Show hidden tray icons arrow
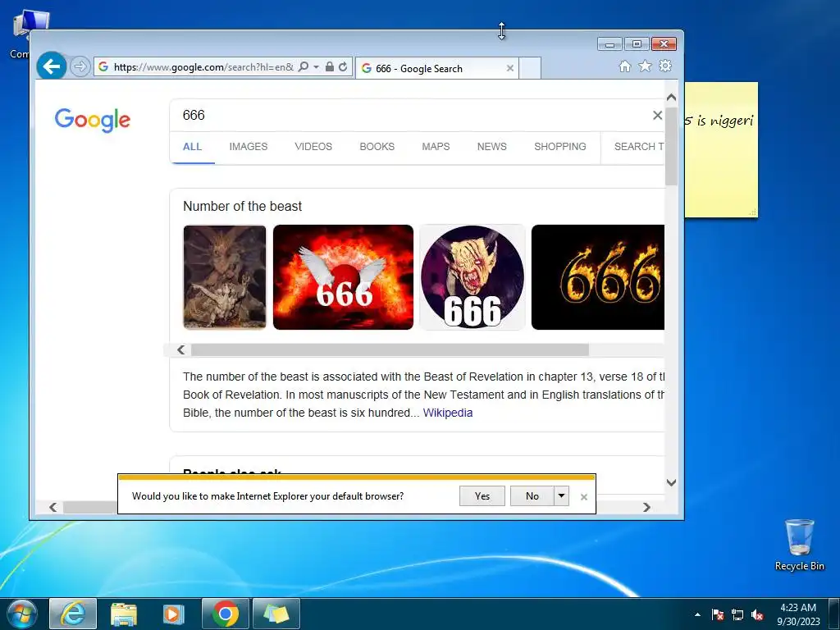Image resolution: width=840 pixels, height=630 pixels. tap(697, 614)
